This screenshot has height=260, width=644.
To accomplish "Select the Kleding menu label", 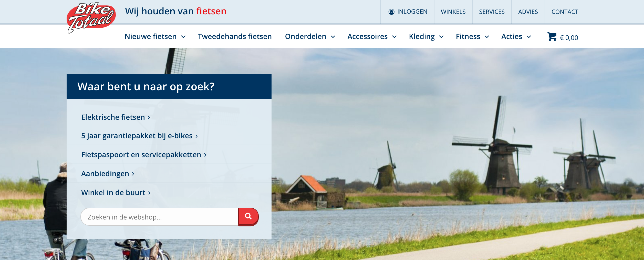I will (422, 37).
